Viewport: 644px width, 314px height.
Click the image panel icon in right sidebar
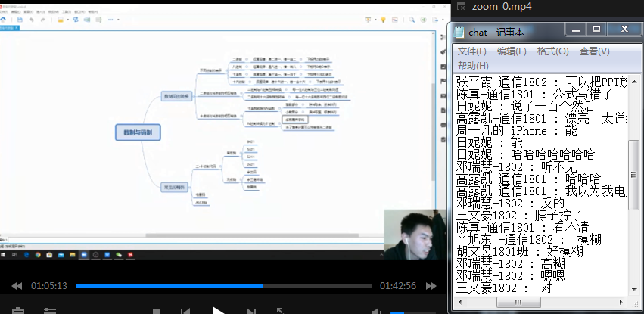coord(443,66)
